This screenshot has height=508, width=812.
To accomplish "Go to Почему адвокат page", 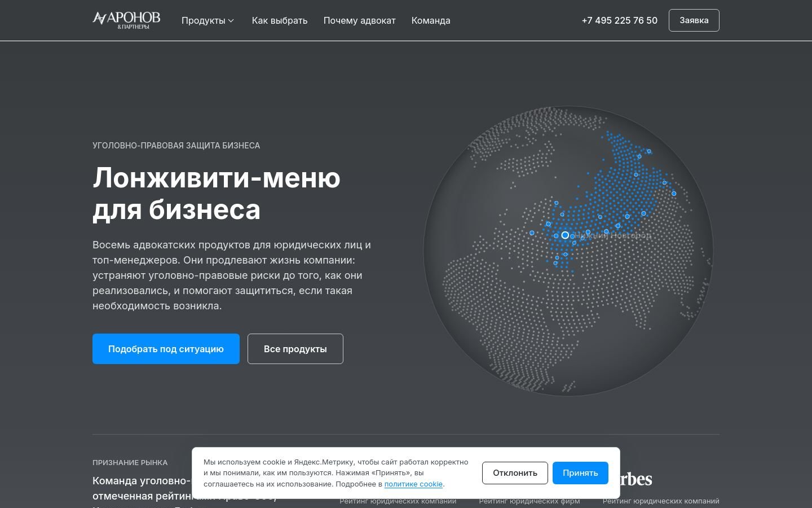I will click(360, 20).
